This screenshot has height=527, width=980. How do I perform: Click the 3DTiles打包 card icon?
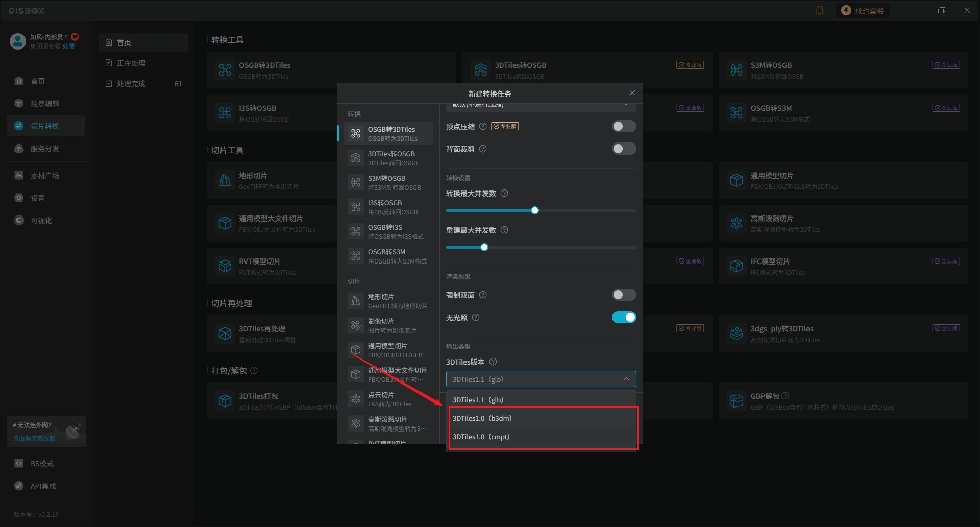pyautogui.click(x=225, y=401)
